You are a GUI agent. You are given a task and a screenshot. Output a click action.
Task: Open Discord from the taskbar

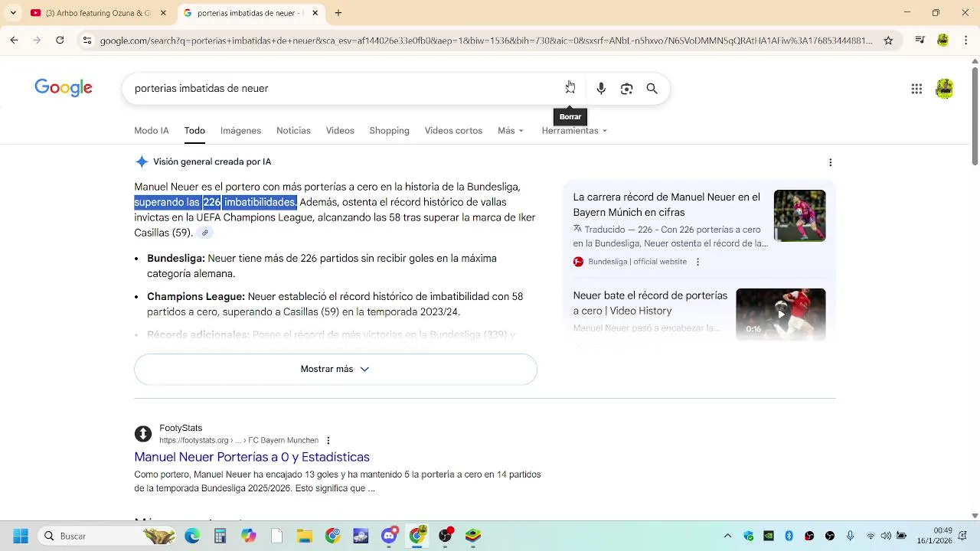click(389, 536)
